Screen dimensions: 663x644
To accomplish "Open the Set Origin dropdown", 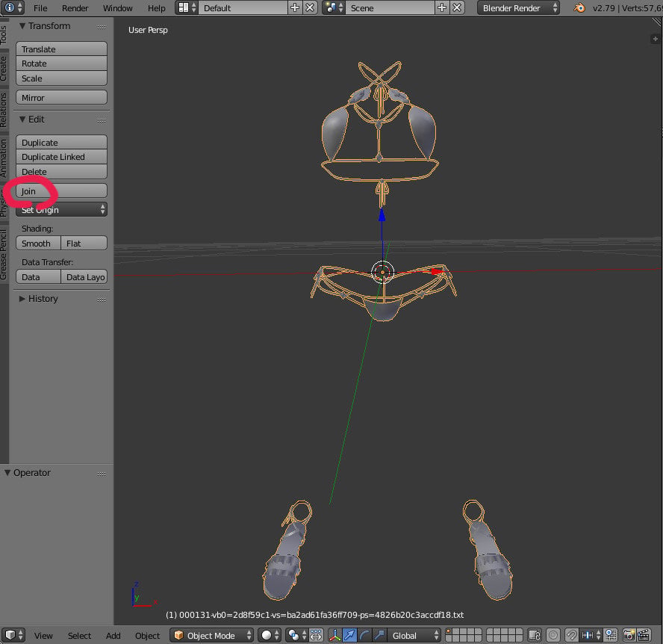I will point(61,209).
